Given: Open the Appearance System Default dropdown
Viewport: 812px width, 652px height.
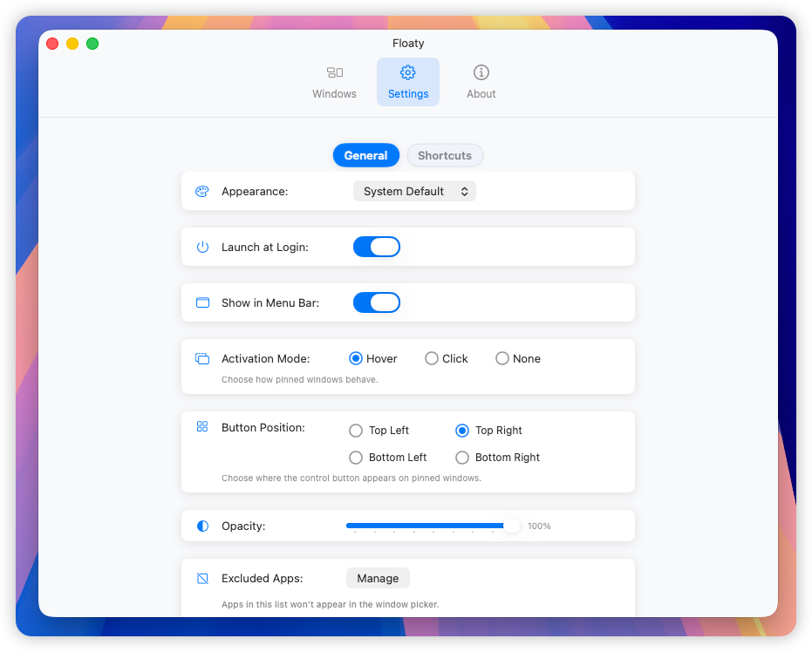Looking at the screenshot, I should pos(414,192).
